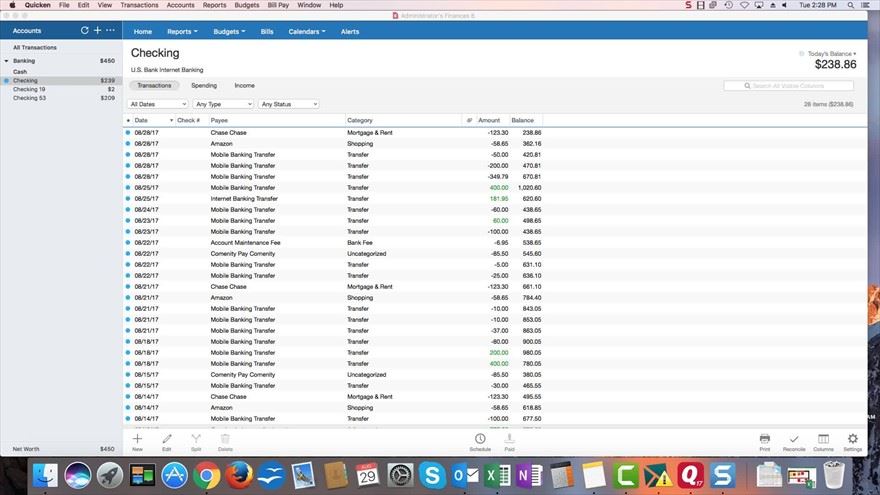Open the Transactions menu in menu bar
The image size is (880, 495).
click(x=139, y=5)
